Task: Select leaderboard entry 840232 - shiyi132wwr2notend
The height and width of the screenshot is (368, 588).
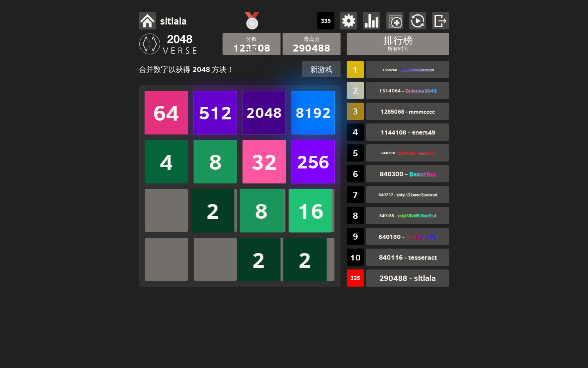Action: coord(408,195)
